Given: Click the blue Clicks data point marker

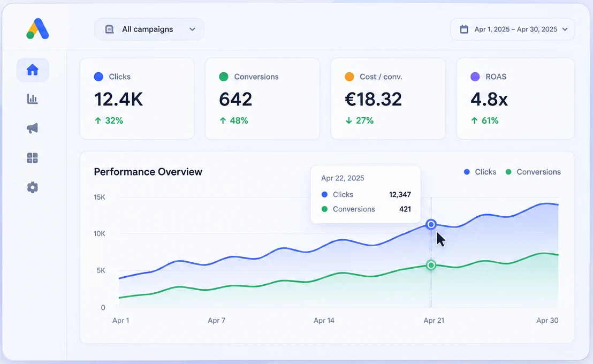Looking at the screenshot, I should tap(431, 224).
